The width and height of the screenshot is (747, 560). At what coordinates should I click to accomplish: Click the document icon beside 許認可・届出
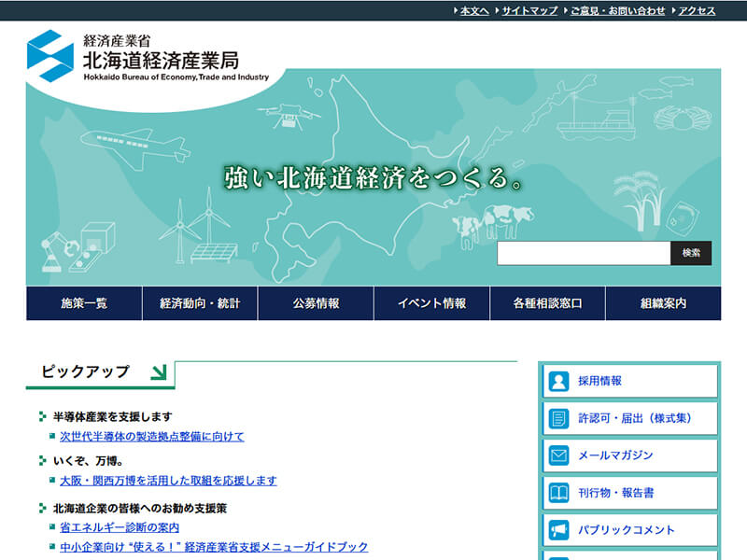pos(558,418)
